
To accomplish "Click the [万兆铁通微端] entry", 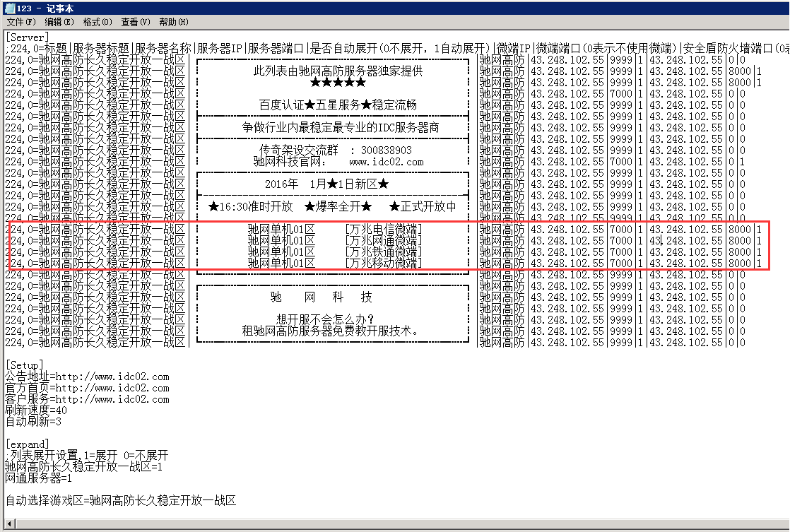I will coord(383,252).
